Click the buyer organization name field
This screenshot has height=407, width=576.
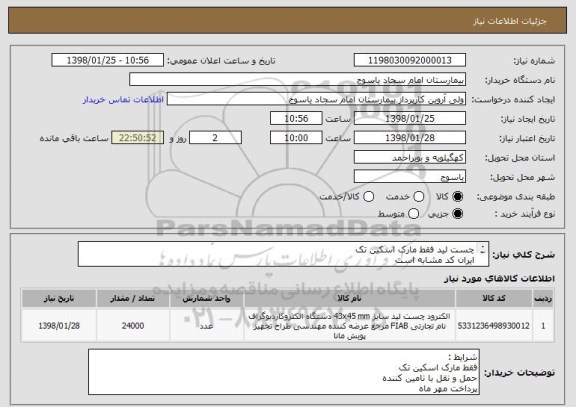pyautogui.click(x=298, y=80)
